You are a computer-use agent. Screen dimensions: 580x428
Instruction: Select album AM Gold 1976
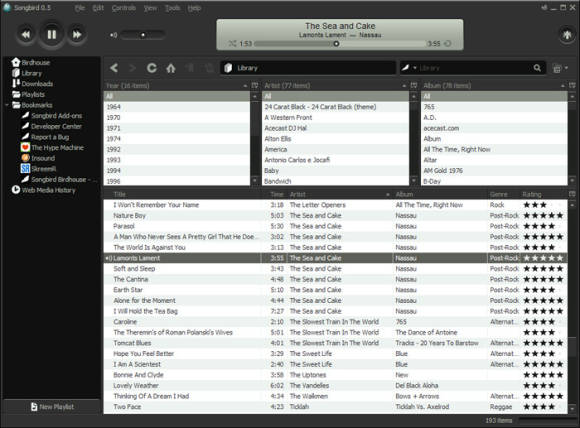click(x=494, y=171)
